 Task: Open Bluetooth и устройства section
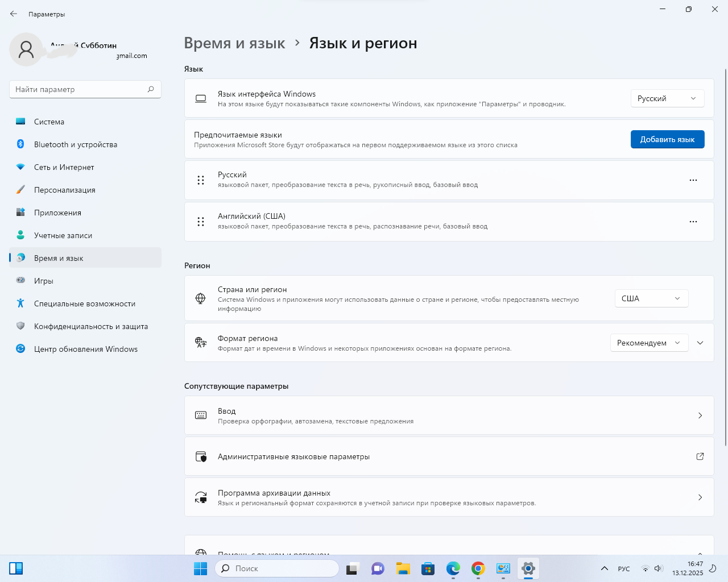click(85, 144)
